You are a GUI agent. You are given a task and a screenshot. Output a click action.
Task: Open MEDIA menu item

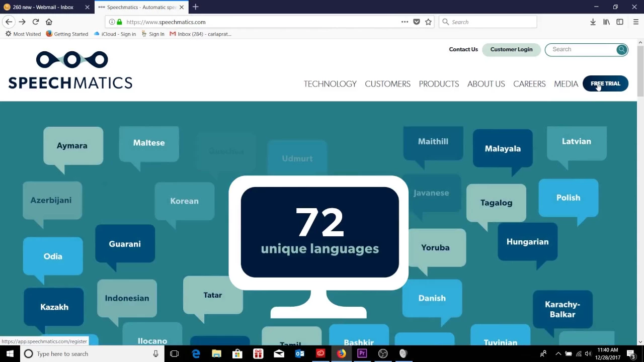[x=566, y=84]
